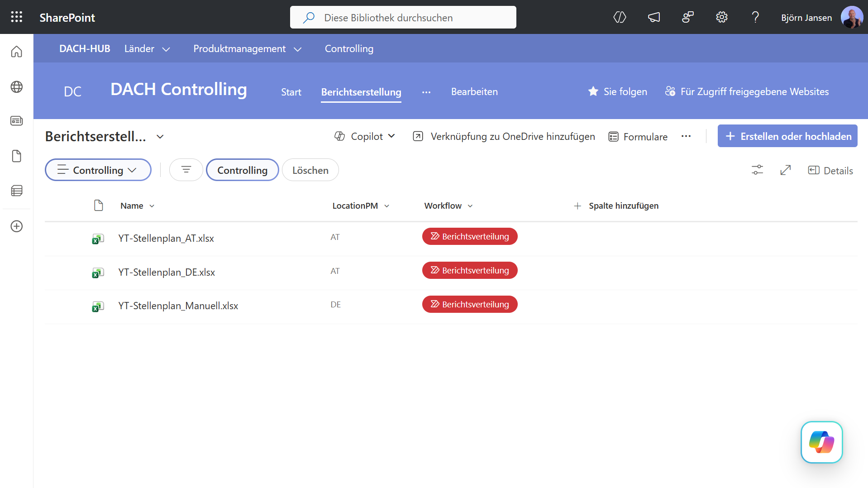The width and height of the screenshot is (868, 488).
Task: Run Berichtsverteilung for YT-Stellenplan_DE.xlsx
Action: pos(470,270)
